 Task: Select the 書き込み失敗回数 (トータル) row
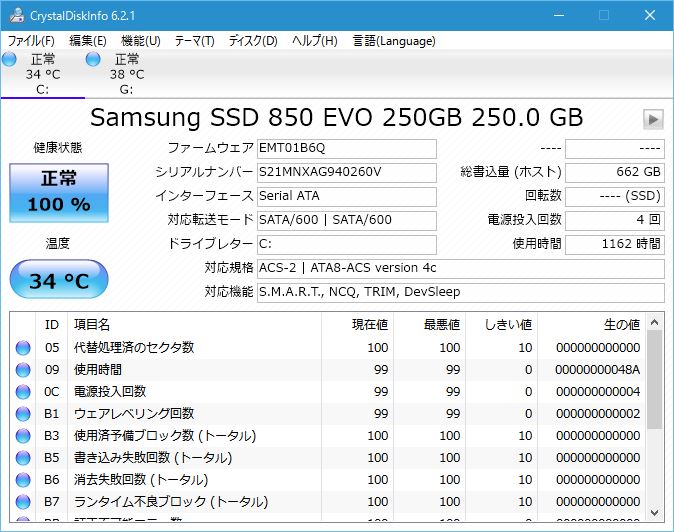(327, 458)
